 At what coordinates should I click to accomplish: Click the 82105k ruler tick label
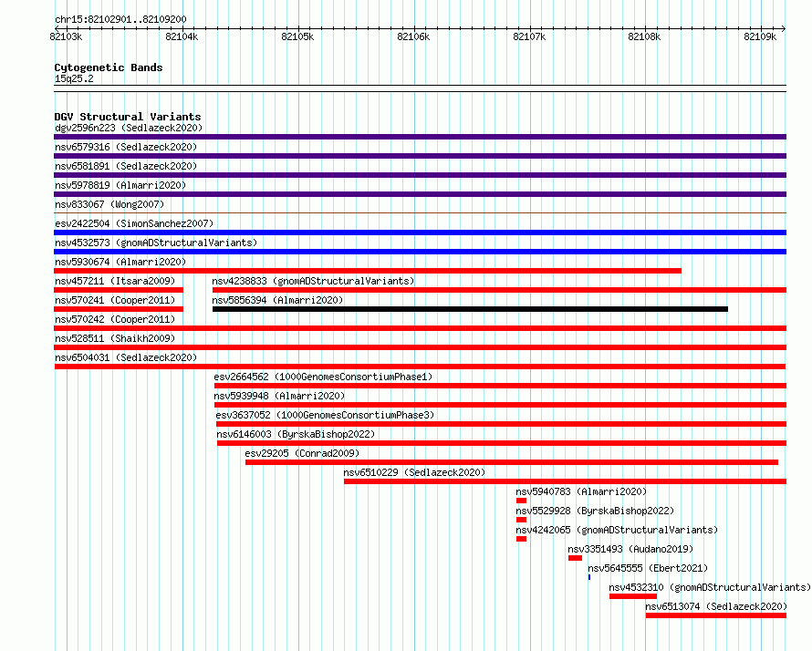click(297, 36)
